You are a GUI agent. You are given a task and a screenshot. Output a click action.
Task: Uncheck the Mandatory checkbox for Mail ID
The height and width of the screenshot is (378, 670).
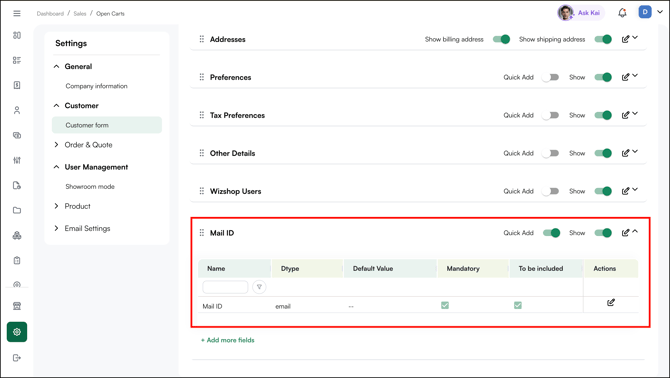pyautogui.click(x=445, y=305)
